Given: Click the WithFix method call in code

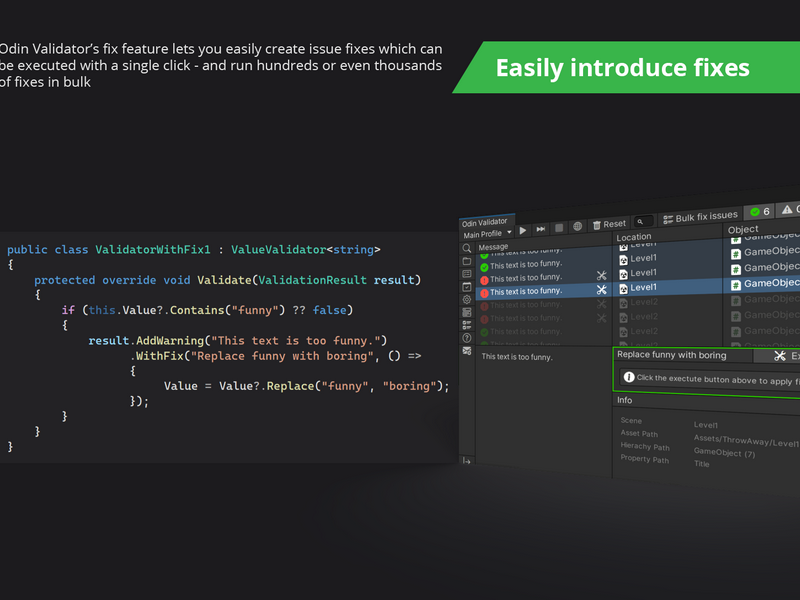Looking at the screenshot, I should pos(160,356).
